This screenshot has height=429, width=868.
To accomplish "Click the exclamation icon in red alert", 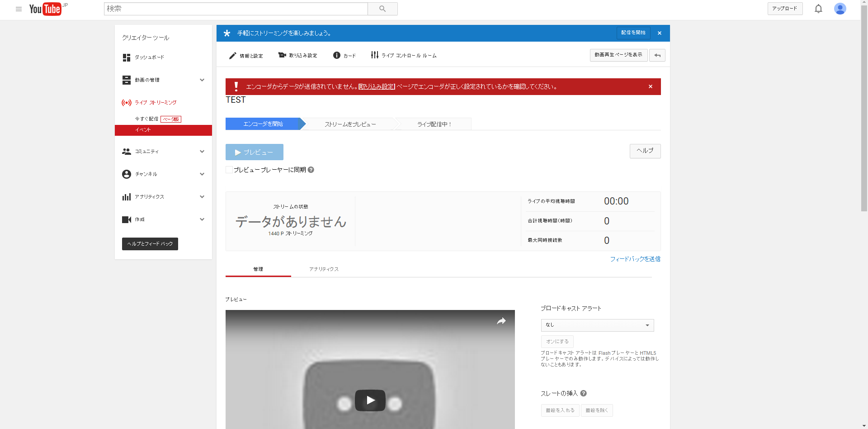I will pyautogui.click(x=236, y=86).
